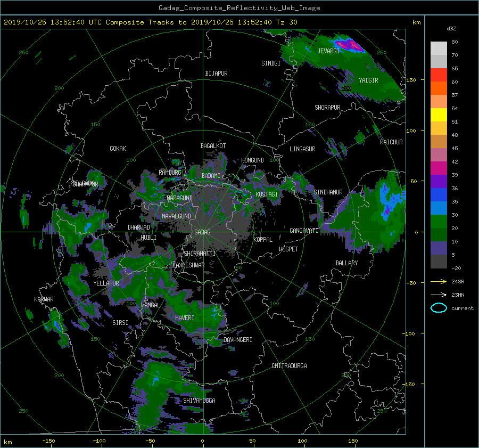Click the LINGASUR town label
Viewport: 479px width, 448px height.
pos(302,149)
